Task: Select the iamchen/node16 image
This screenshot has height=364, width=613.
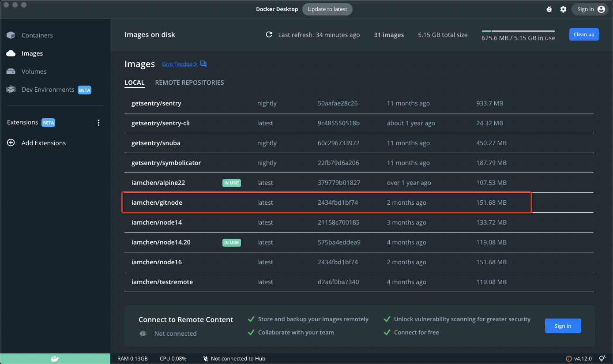Action: 359,262
